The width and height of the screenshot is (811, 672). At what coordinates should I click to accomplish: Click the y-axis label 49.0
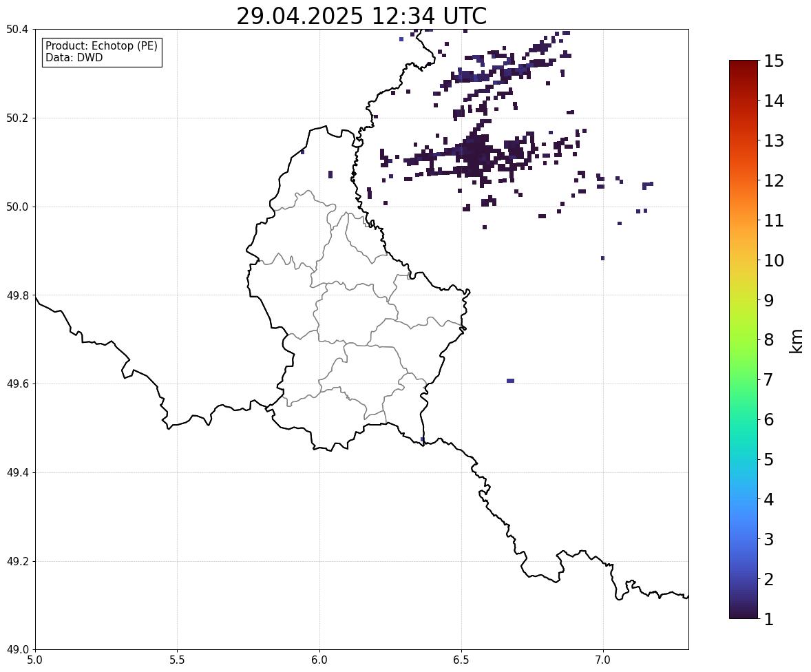click(17, 650)
